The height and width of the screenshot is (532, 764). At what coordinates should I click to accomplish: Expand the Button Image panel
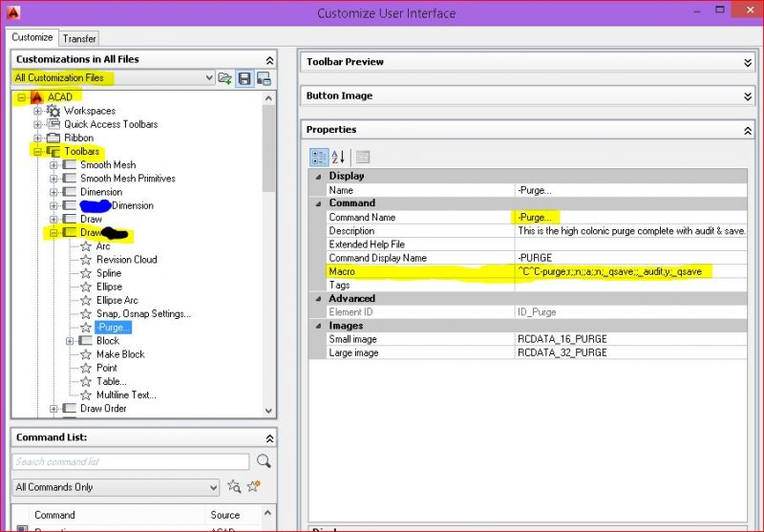[x=748, y=96]
